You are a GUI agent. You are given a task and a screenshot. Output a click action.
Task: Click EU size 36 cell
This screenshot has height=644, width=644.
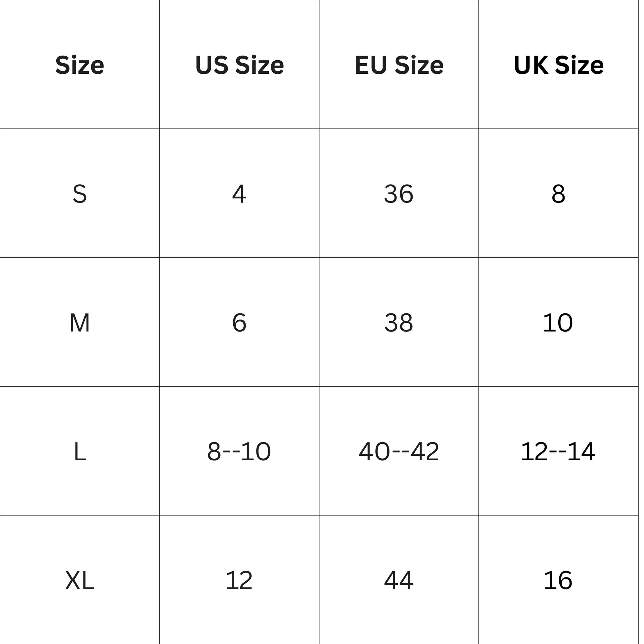point(399,194)
